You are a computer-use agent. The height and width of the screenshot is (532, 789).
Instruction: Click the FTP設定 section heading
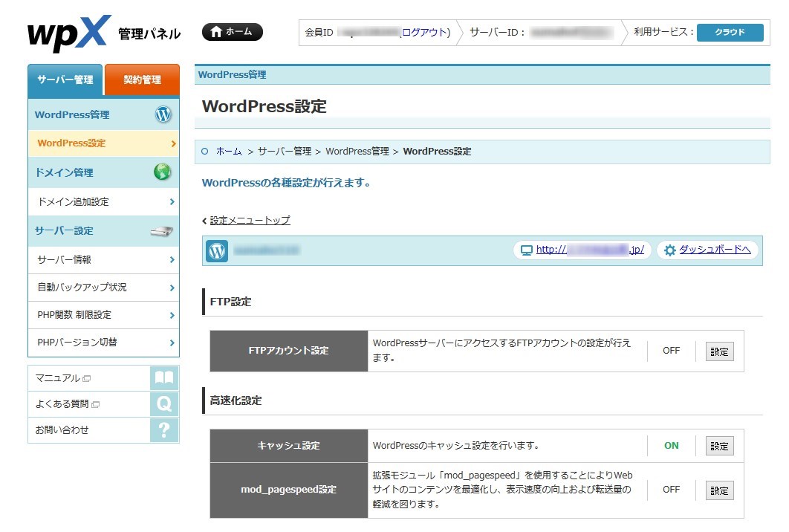click(230, 302)
